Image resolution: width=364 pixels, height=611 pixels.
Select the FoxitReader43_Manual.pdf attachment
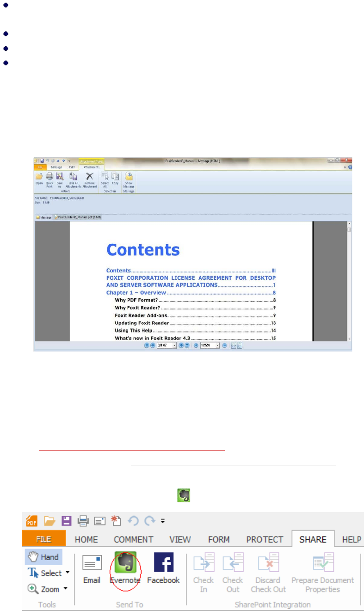click(x=78, y=217)
